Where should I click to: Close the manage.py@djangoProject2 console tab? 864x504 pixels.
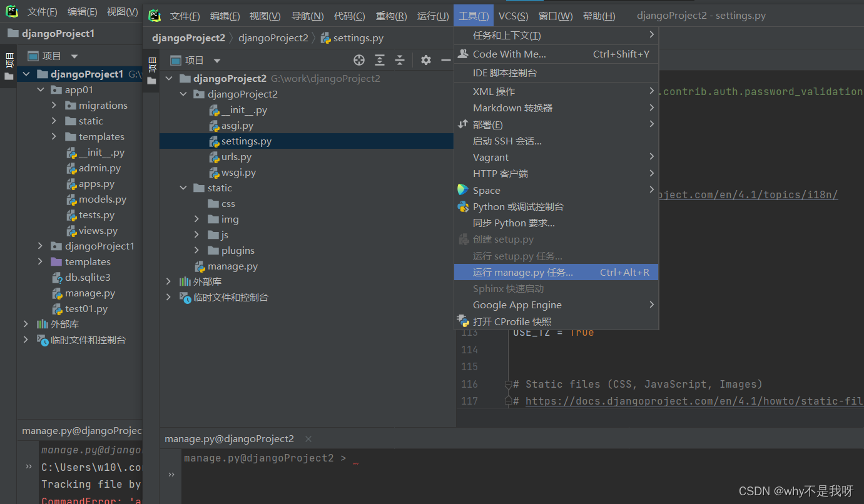click(x=308, y=439)
